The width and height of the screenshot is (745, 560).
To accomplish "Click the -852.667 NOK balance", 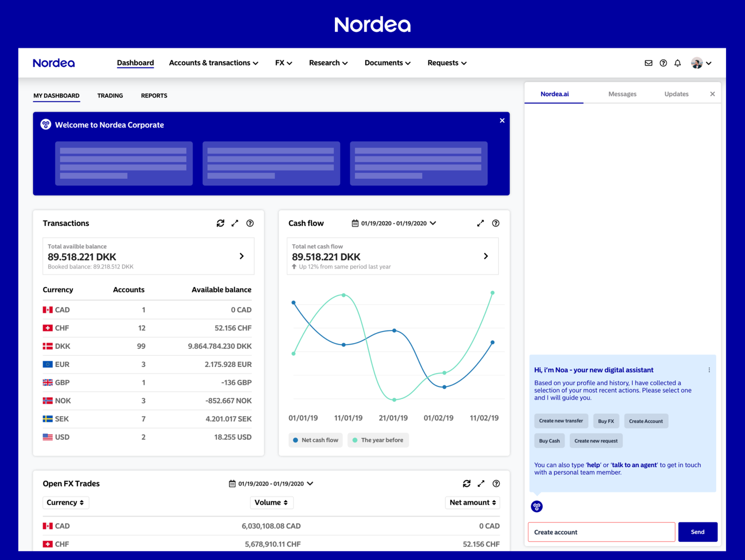I will (x=228, y=401).
